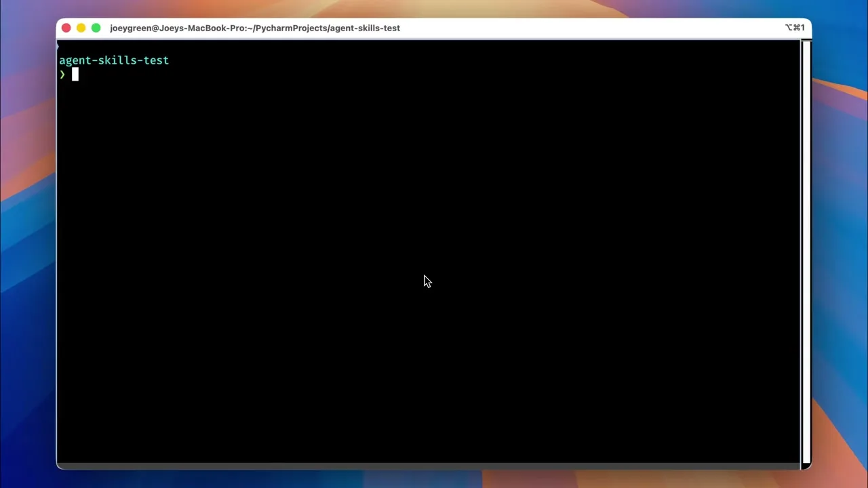Close the terminal window with the red button
Viewport: 868px width, 488px height.
(66, 28)
